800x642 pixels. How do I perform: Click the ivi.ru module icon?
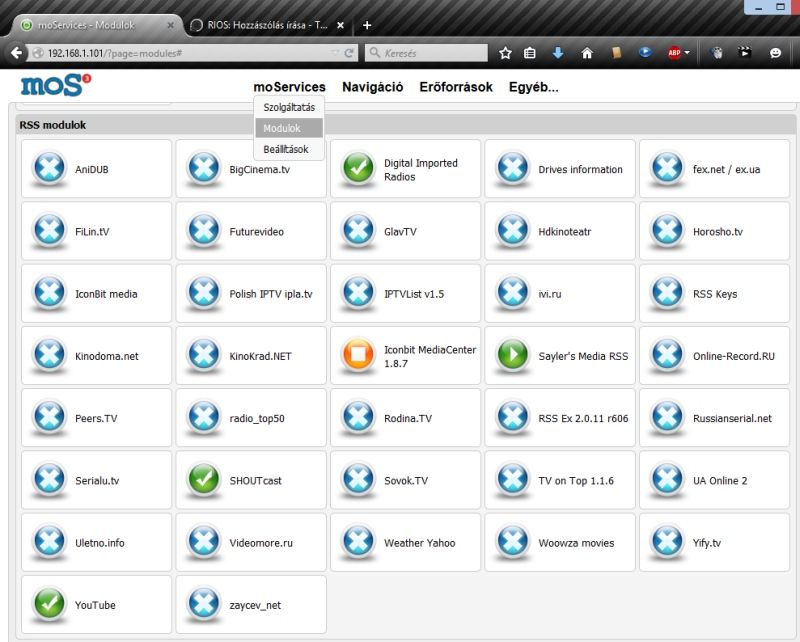513,291
